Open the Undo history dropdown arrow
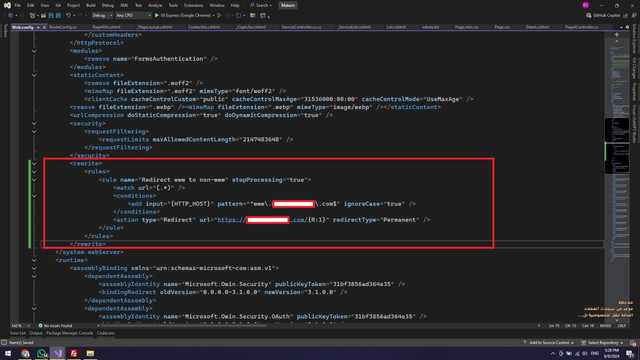This screenshot has width=640, height=360. click(x=73, y=16)
